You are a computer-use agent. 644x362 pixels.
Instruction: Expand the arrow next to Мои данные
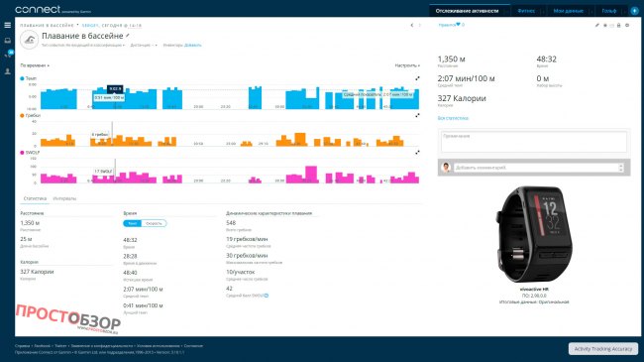[x=590, y=11]
